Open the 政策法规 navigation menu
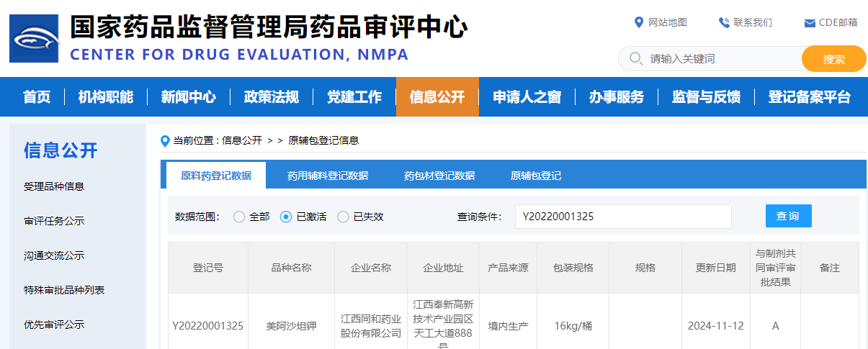The height and width of the screenshot is (349, 868). pyautogui.click(x=271, y=97)
